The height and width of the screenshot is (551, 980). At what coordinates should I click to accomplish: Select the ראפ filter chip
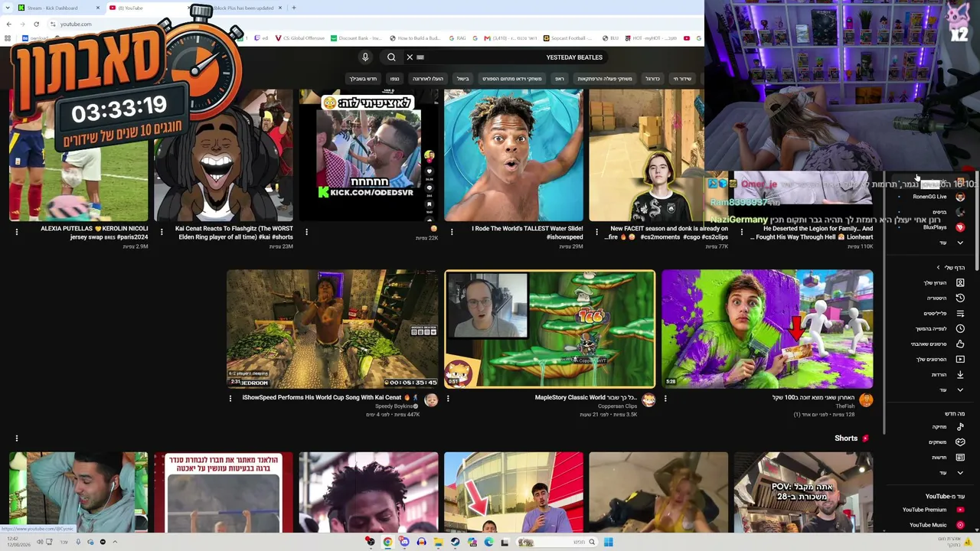pos(560,79)
